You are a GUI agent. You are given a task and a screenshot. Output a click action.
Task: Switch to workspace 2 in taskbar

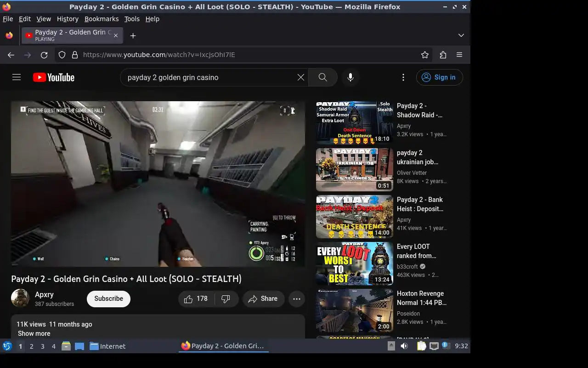tap(31, 346)
